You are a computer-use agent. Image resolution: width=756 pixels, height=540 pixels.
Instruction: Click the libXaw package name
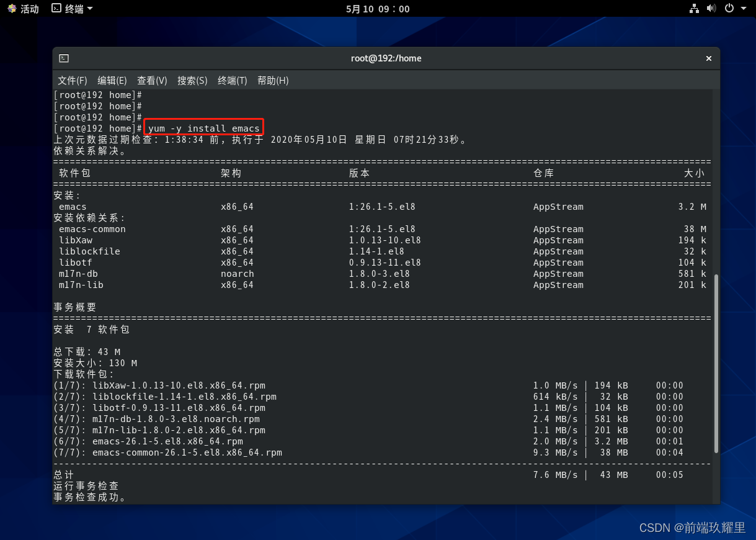tap(76, 240)
